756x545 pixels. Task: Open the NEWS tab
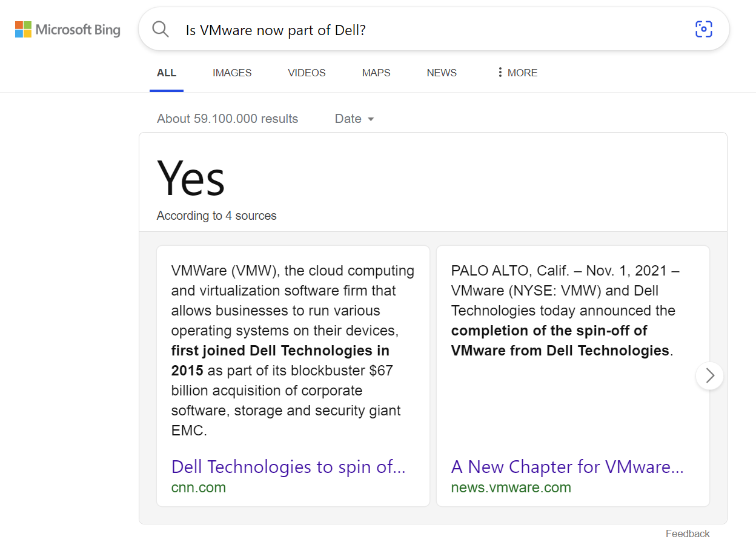point(442,73)
